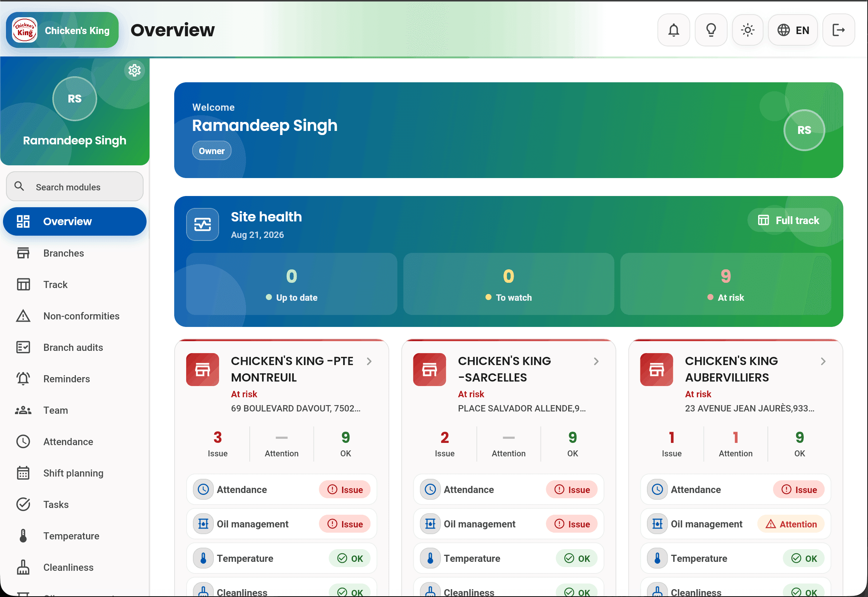Click the logout icon
This screenshot has height=597, width=868.
[x=839, y=30]
